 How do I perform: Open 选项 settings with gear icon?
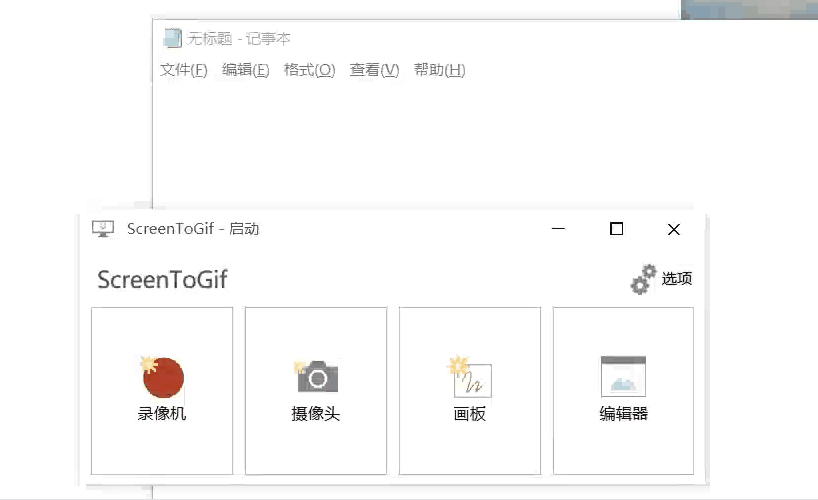tap(661, 279)
